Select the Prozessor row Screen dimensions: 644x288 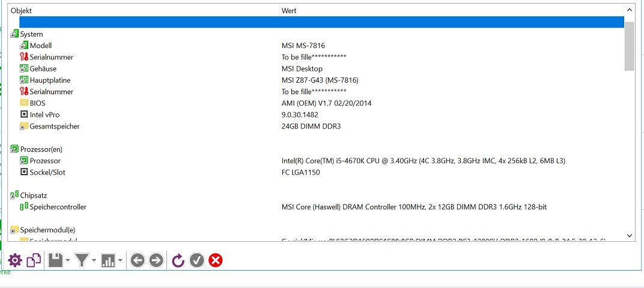pyautogui.click(x=316, y=161)
